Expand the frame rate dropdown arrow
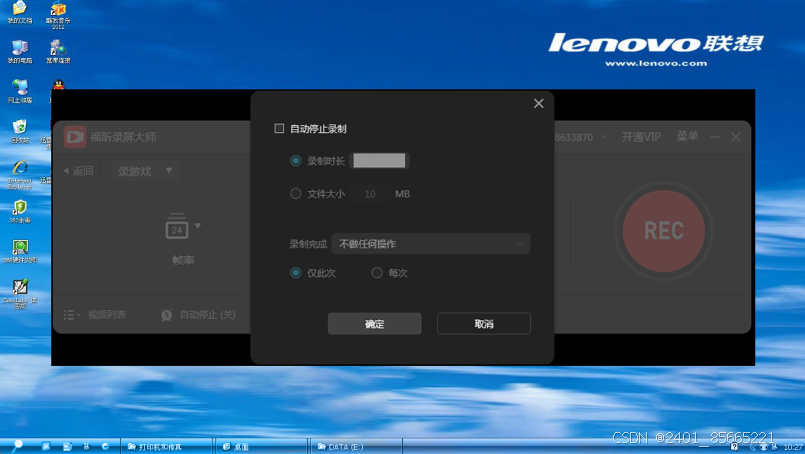This screenshot has height=454, width=805. tap(198, 225)
